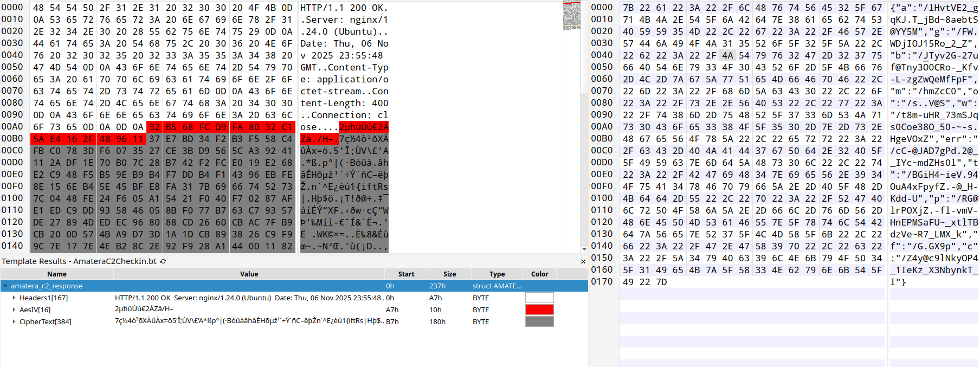Refresh the AmateraC2CheckIn.bt template results
This screenshot has width=980, height=367.
tap(163, 261)
